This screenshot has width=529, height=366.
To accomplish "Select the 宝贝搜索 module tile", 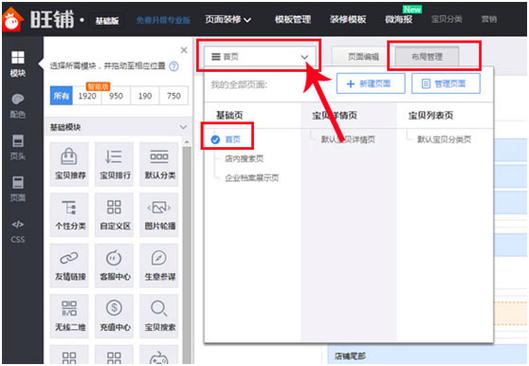I will click(x=159, y=316).
